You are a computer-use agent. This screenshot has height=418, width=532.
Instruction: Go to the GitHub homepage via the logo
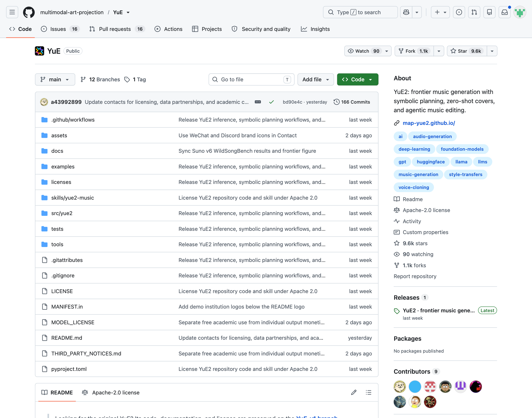coord(29,12)
